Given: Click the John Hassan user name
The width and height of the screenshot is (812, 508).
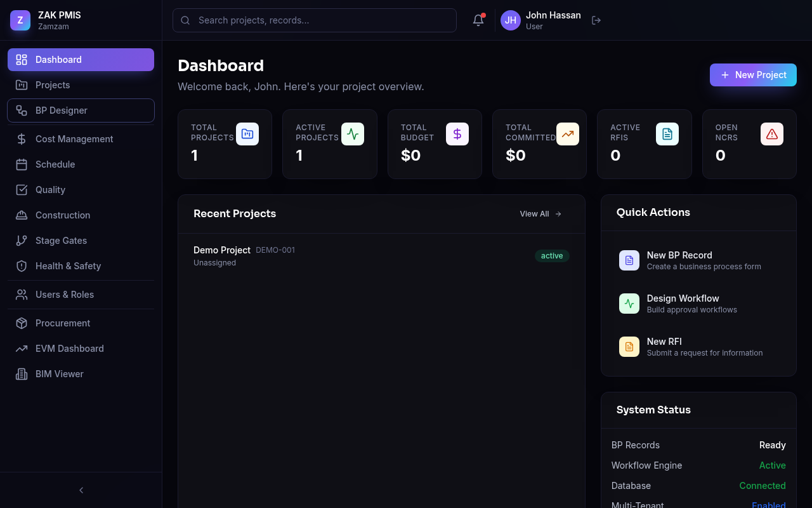Looking at the screenshot, I should 553,15.
